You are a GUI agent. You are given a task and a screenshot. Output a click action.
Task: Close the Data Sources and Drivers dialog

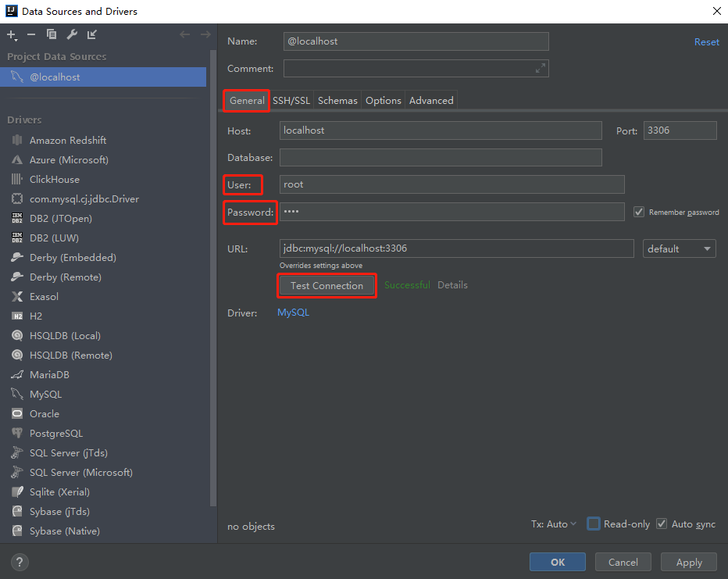click(716, 11)
